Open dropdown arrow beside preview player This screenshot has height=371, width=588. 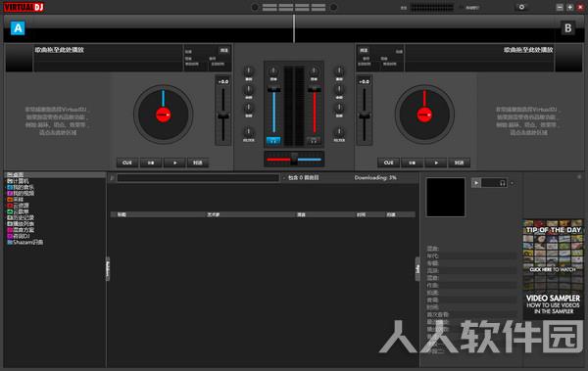click(513, 183)
